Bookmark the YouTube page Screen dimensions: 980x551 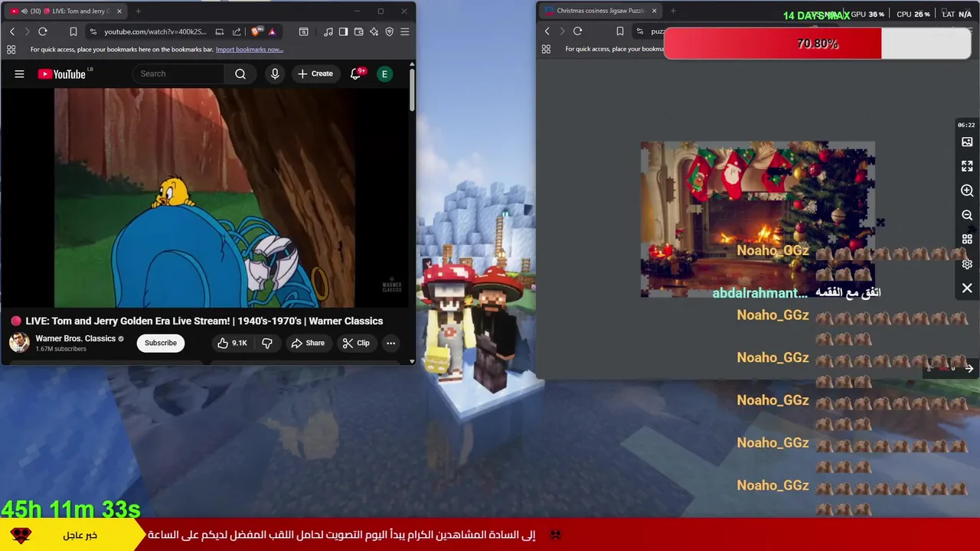click(x=73, y=31)
